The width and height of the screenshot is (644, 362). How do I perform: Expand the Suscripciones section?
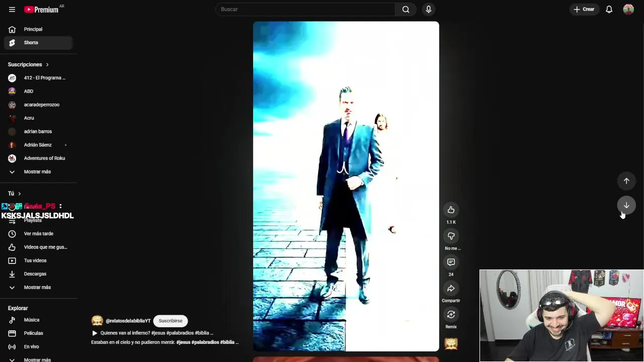28,64
